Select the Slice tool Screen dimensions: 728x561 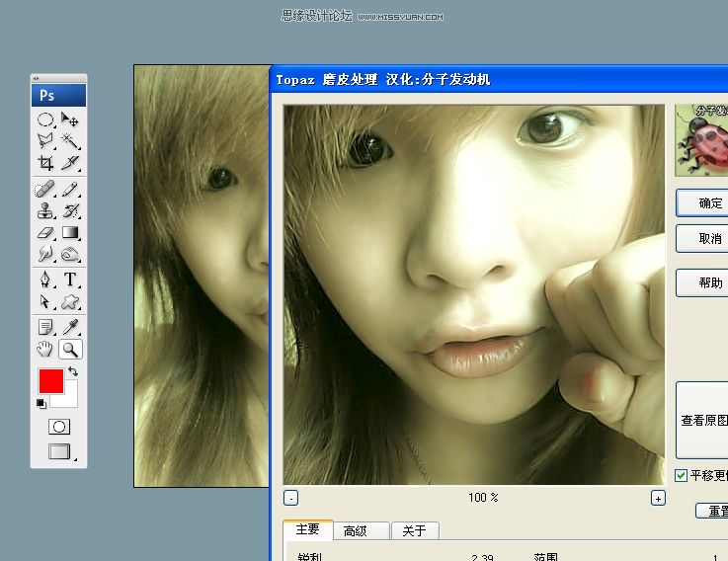click(x=70, y=163)
